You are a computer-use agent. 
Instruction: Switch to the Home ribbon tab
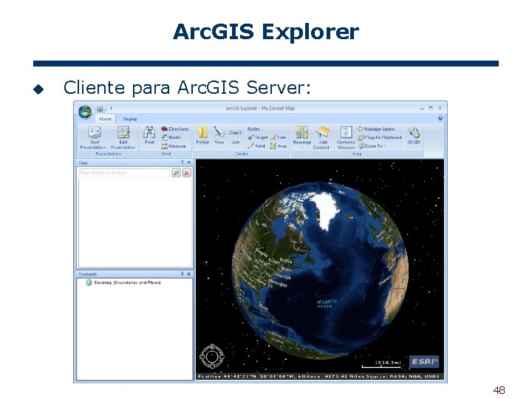coord(106,119)
